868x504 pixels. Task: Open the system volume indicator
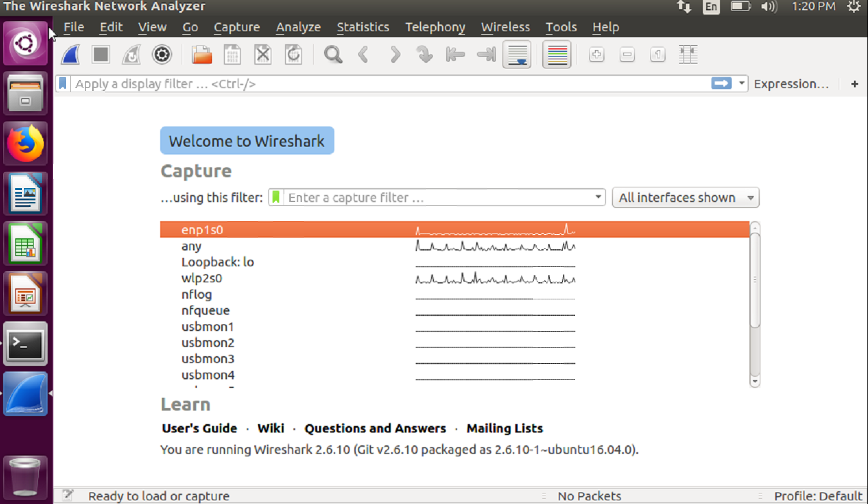pyautogui.click(x=768, y=7)
